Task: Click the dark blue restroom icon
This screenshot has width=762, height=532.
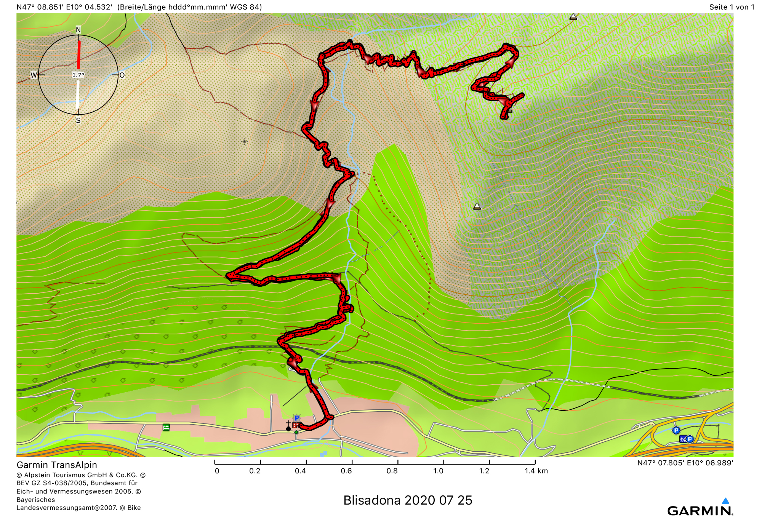Action: coord(683,439)
